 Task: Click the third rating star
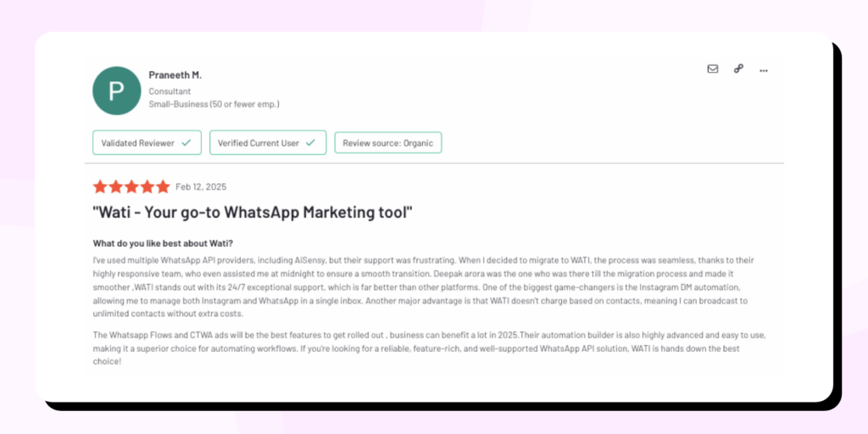pos(131,186)
